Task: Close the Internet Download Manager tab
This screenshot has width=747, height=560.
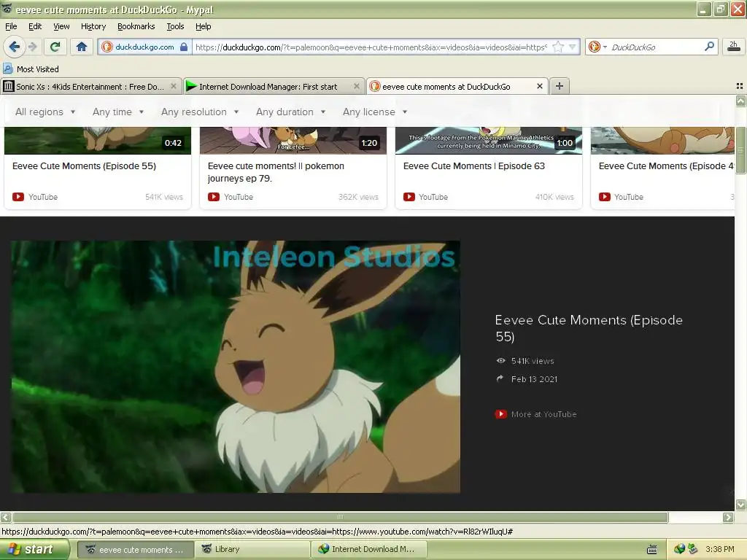Action: (x=356, y=86)
